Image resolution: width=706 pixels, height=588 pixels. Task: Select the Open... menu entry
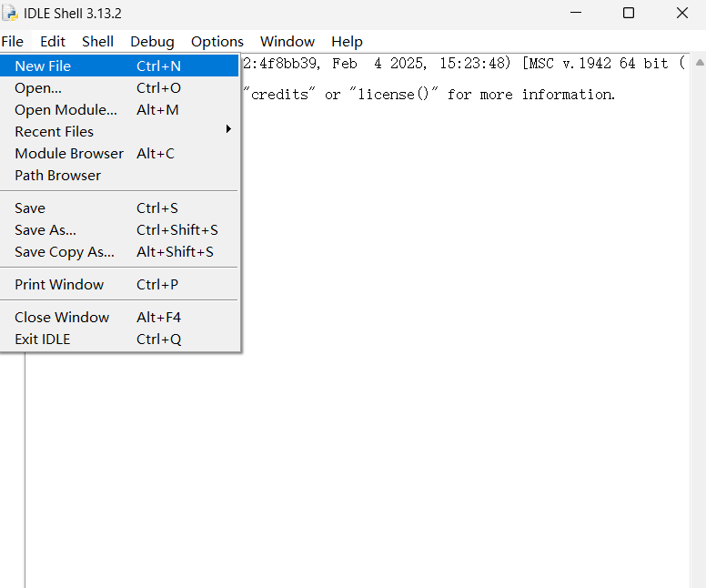[119, 88]
